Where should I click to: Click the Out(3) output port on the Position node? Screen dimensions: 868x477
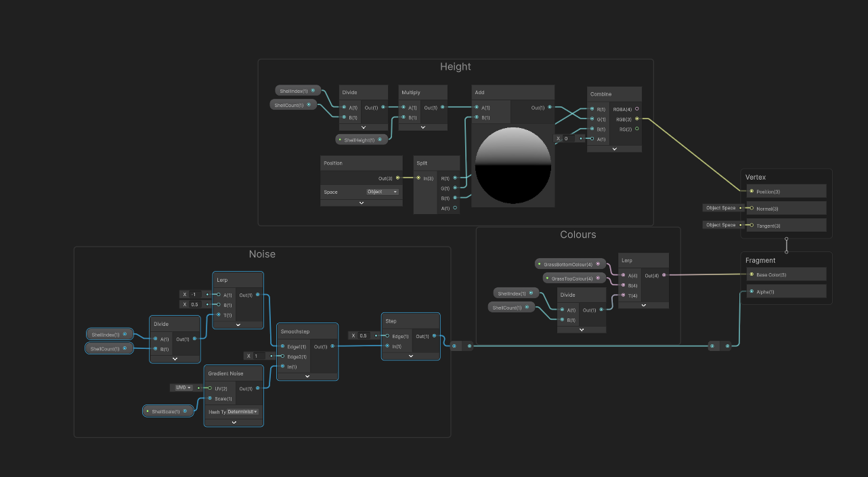click(x=397, y=178)
